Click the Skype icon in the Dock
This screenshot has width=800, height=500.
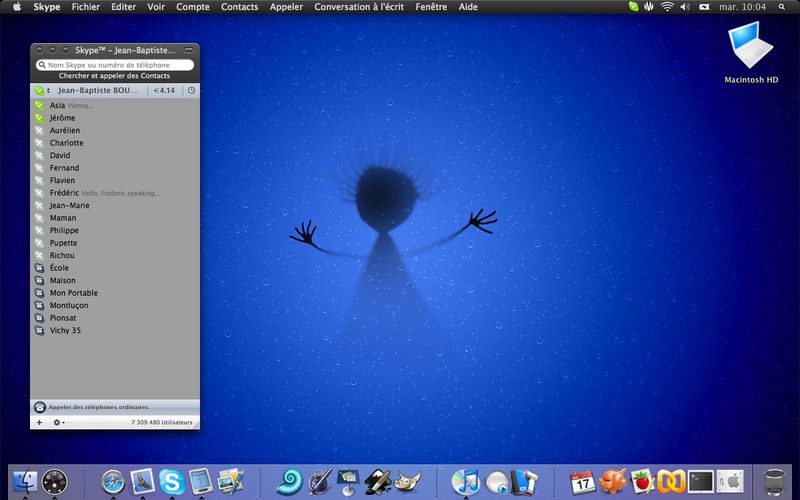(x=172, y=482)
